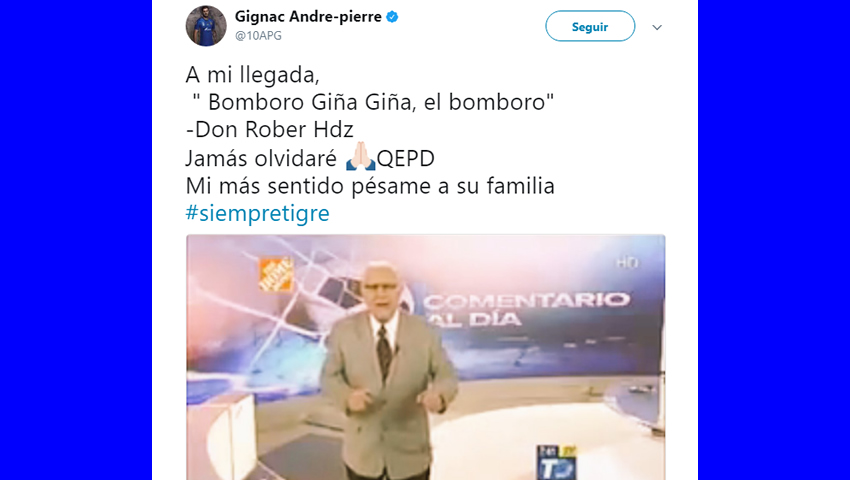Click the blue verified badge icon
This screenshot has height=480, width=850.
point(392,17)
